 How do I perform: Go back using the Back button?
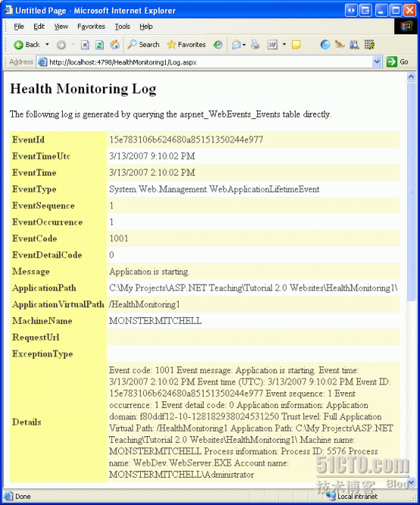coord(26,45)
